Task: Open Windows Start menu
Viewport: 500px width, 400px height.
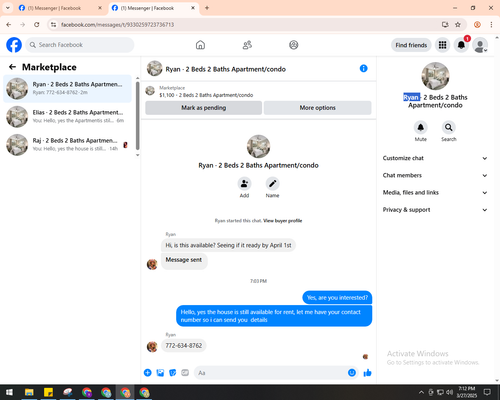Action: coord(9,392)
